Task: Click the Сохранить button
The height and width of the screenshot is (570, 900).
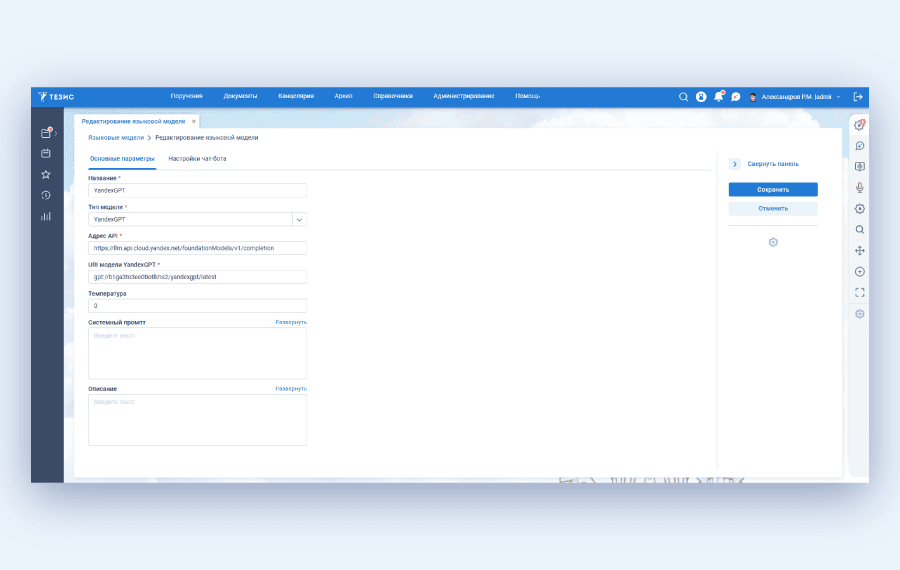Action: [773, 189]
